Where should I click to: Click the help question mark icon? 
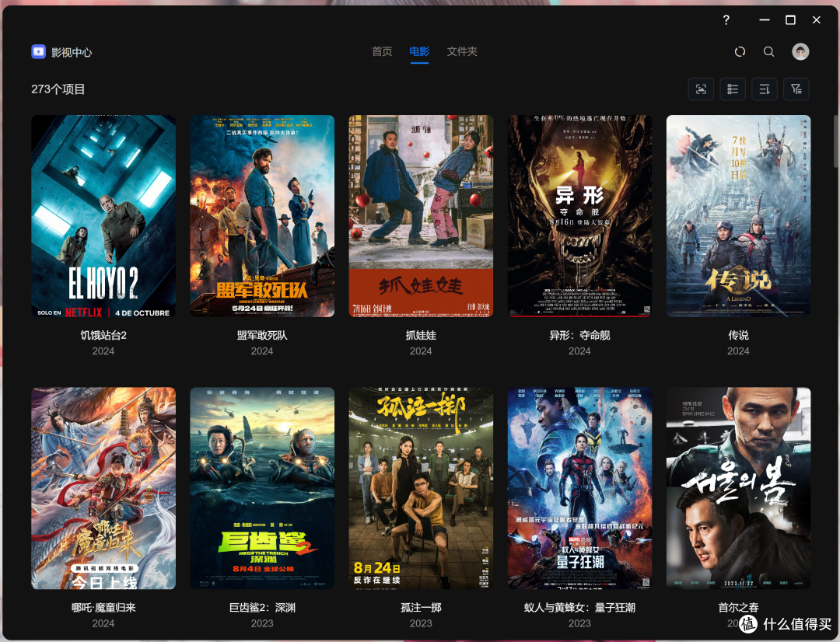click(726, 19)
